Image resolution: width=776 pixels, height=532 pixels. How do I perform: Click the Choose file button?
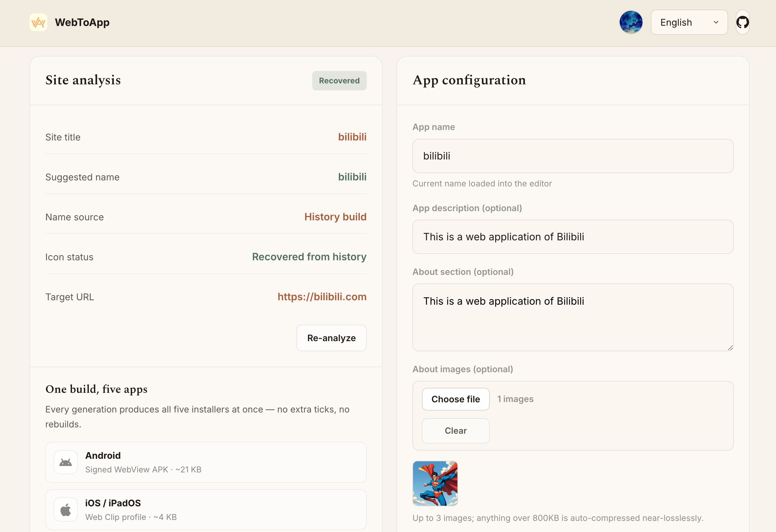(x=456, y=399)
